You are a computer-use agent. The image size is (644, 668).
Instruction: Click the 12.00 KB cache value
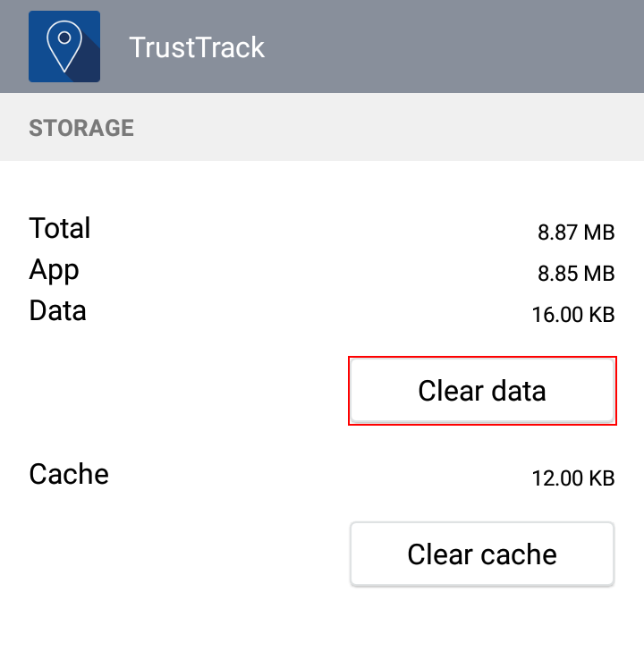click(572, 478)
